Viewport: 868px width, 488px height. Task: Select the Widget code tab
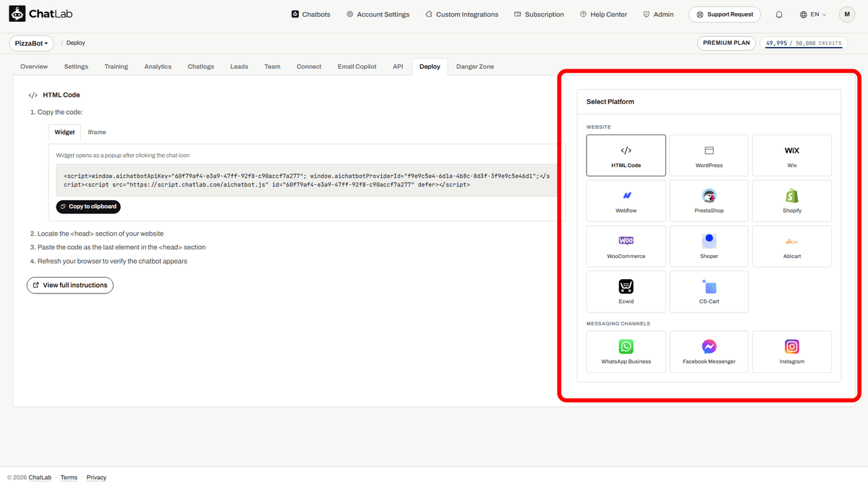point(64,132)
